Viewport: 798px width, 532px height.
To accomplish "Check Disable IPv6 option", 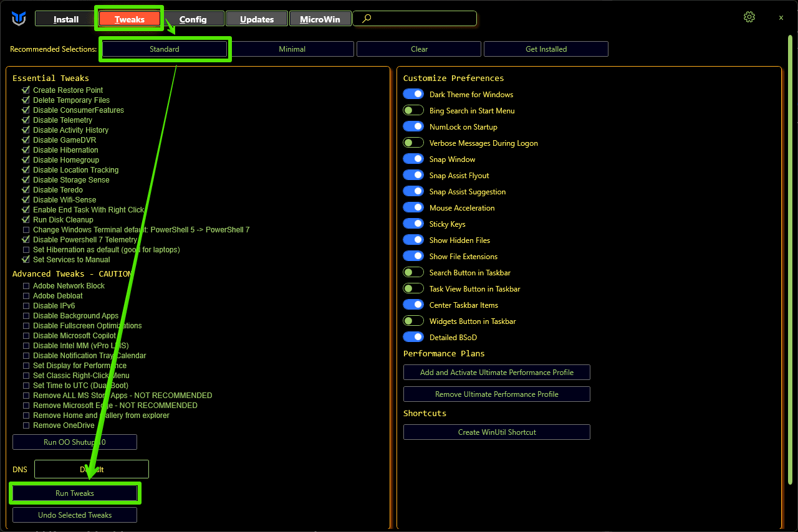I will point(26,306).
